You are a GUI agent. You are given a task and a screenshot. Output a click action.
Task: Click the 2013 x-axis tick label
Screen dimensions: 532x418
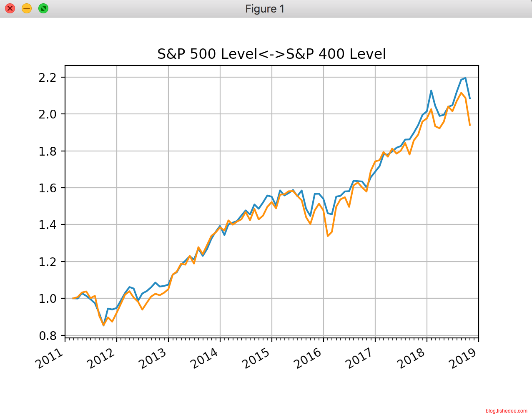(153, 358)
